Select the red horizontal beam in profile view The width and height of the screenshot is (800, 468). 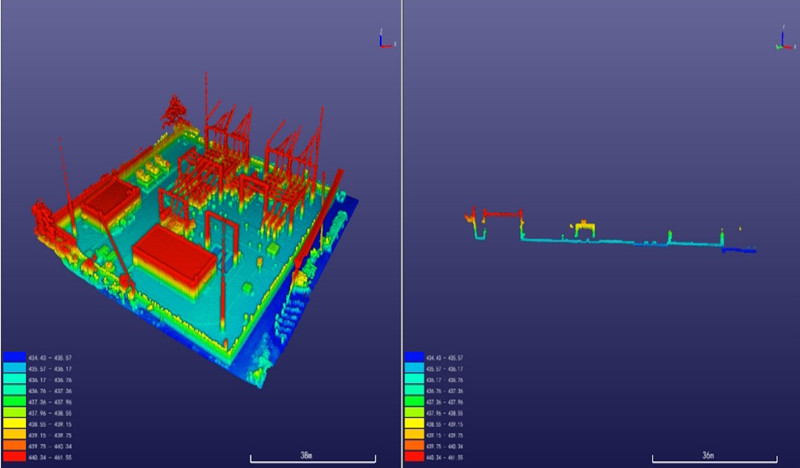coord(503,213)
